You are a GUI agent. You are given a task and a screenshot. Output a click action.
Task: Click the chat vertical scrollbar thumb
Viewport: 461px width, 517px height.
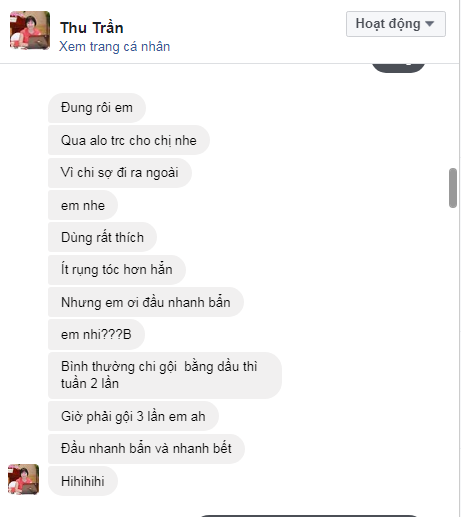453,188
